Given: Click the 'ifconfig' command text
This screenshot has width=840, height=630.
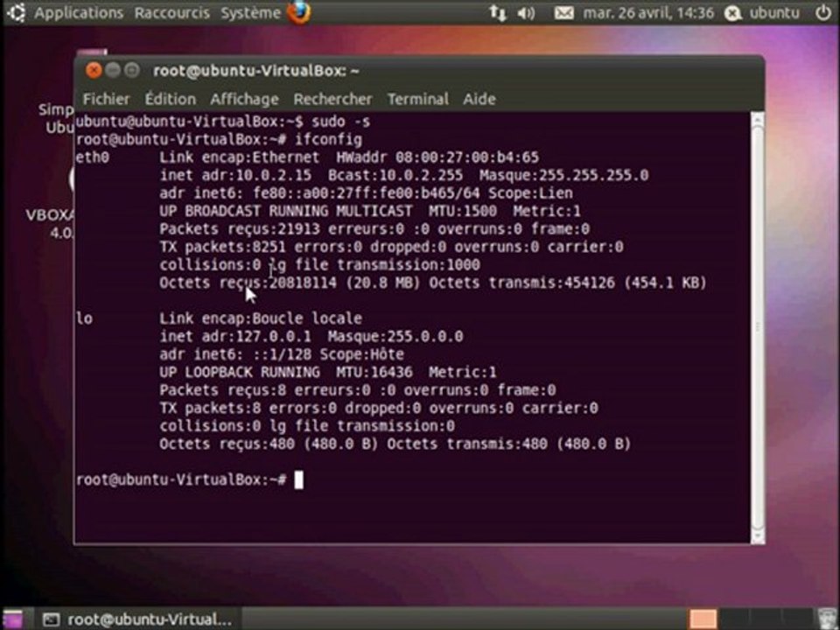Looking at the screenshot, I should (328, 140).
